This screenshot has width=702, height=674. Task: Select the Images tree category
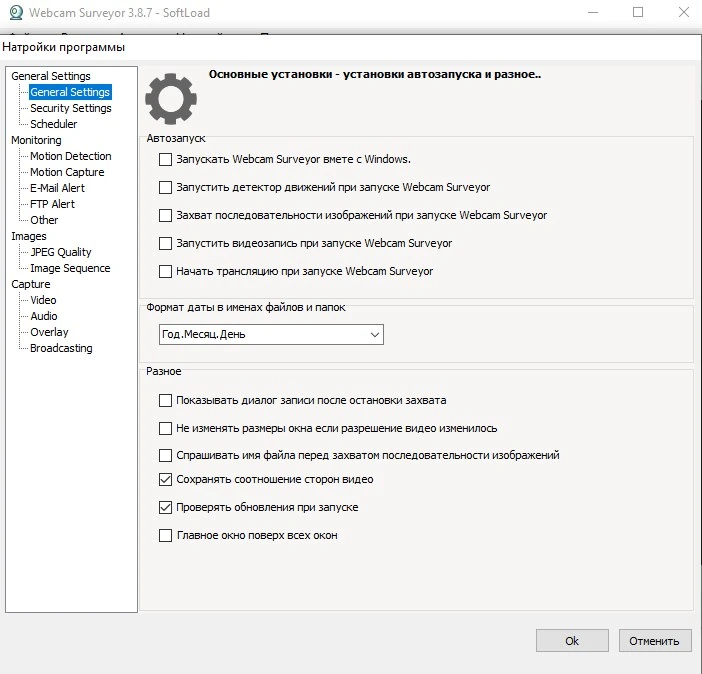coord(29,236)
